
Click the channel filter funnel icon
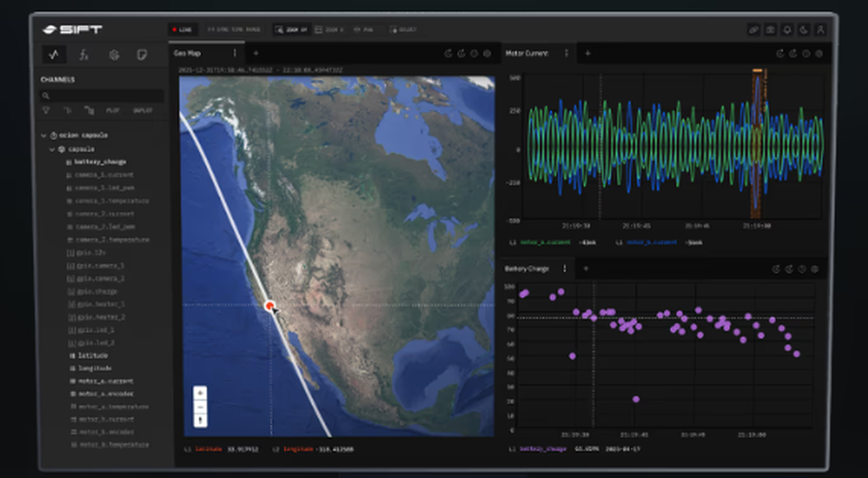(46, 111)
